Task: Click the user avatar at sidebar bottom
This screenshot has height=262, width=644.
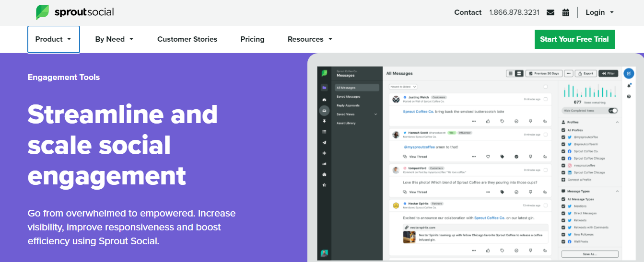Action: coord(325,253)
